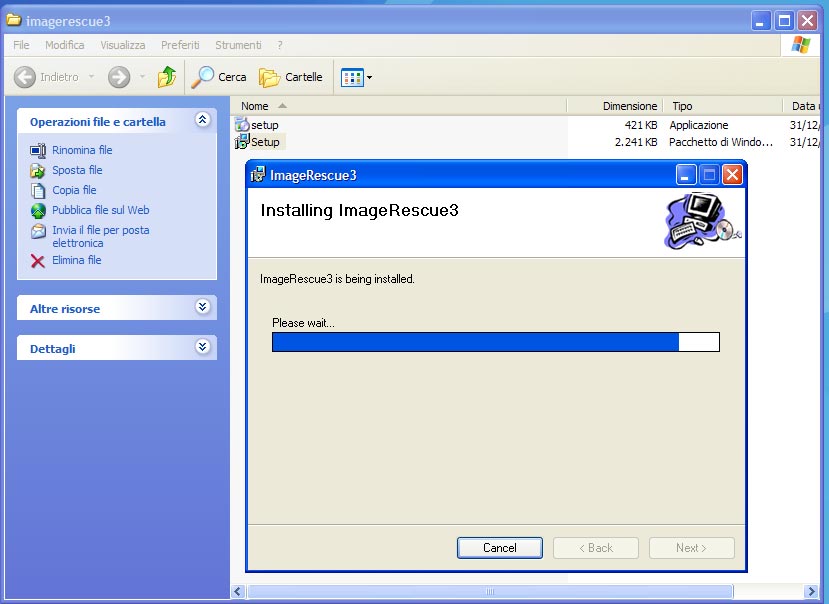This screenshot has width=829, height=604.
Task: Click the ImageRescue3 title bar installer icon
Action: [258, 175]
